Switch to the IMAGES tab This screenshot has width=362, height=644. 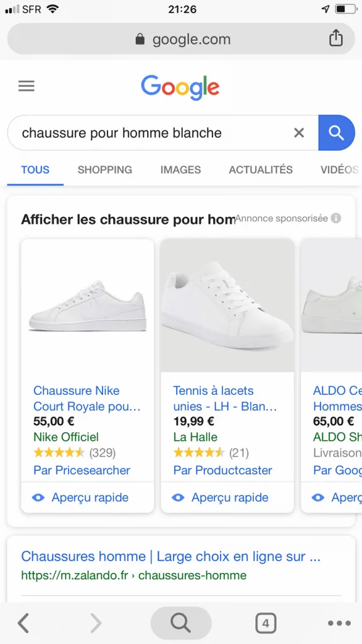pyautogui.click(x=180, y=170)
